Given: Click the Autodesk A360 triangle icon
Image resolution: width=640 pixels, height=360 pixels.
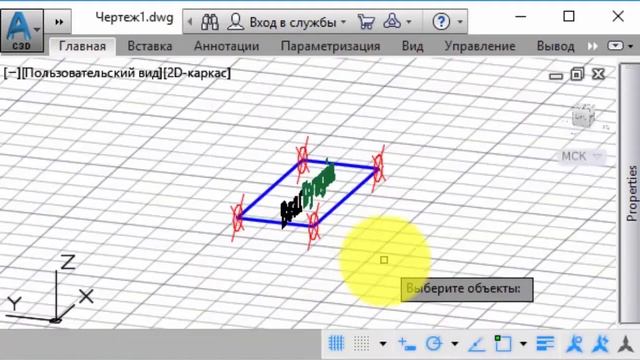Looking at the screenshot, I should (x=391, y=22).
